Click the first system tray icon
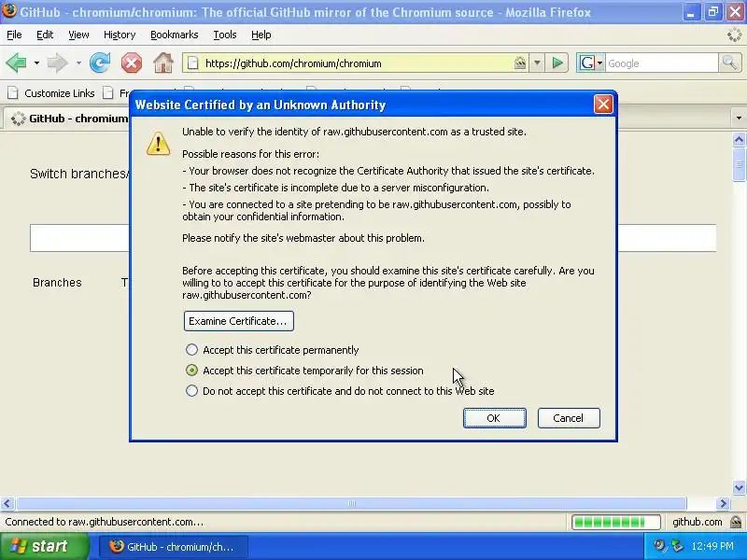The image size is (747, 560). pyautogui.click(x=660, y=546)
